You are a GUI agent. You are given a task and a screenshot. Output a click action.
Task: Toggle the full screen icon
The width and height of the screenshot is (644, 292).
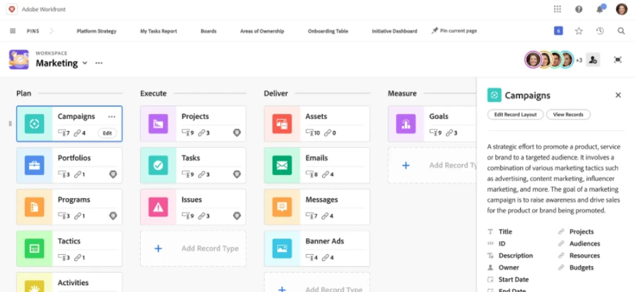pyautogui.click(x=618, y=60)
